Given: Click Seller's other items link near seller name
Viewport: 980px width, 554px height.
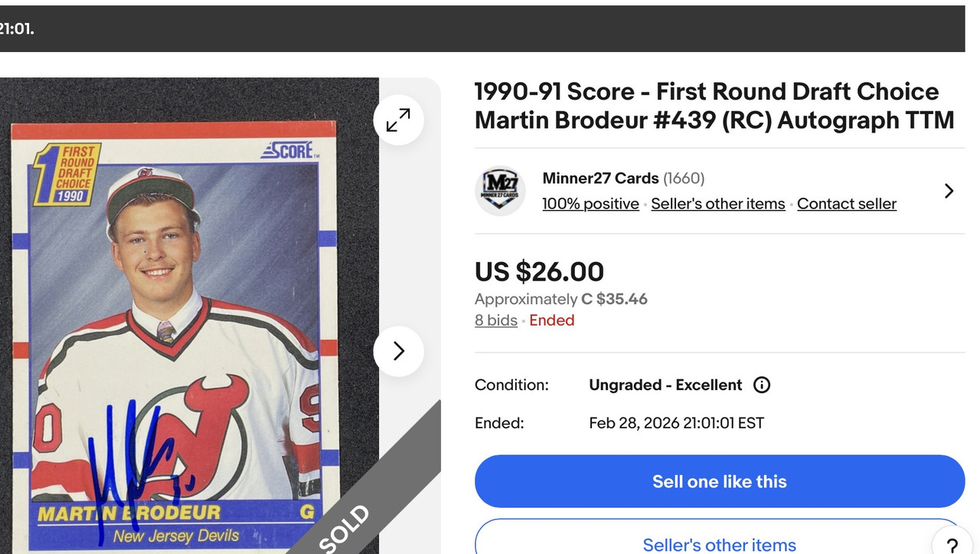Looking at the screenshot, I should point(717,204).
